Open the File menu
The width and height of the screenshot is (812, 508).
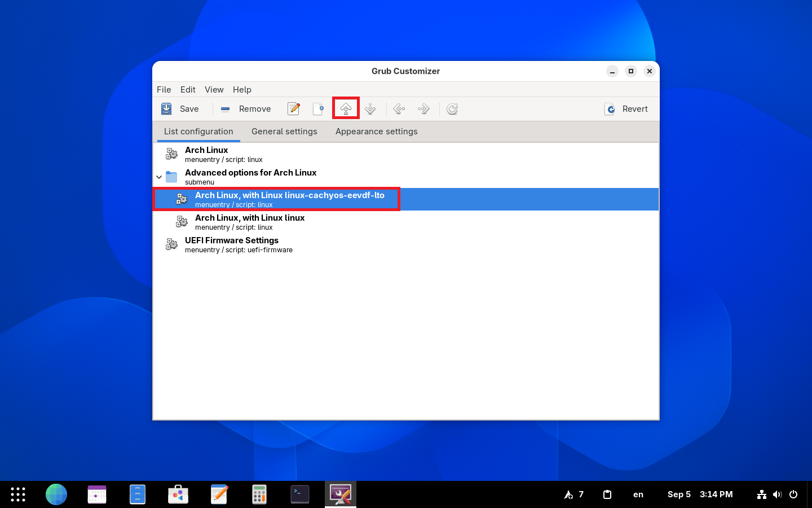pyautogui.click(x=164, y=90)
